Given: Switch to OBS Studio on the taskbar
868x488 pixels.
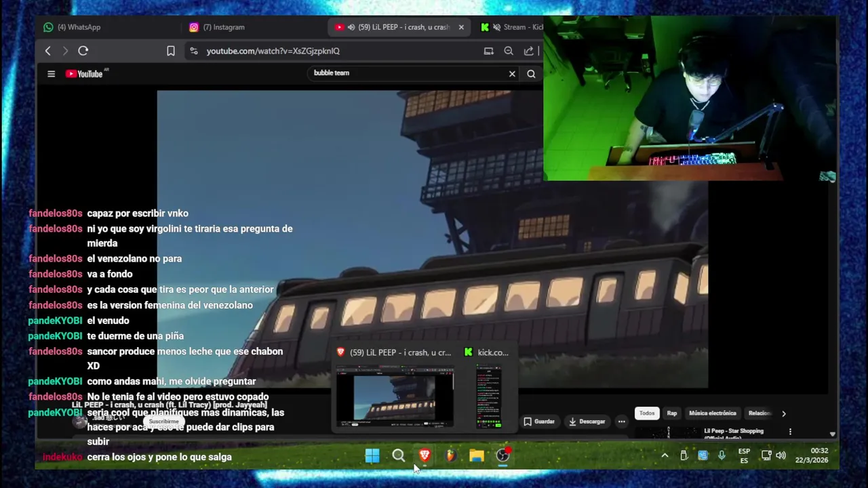Looking at the screenshot, I should click(x=502, y=455).
